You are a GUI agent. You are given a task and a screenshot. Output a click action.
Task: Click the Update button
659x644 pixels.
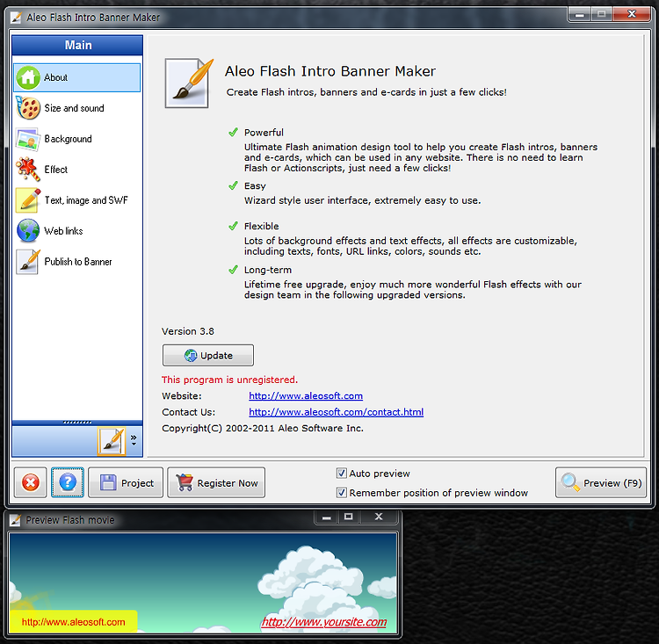208,355
